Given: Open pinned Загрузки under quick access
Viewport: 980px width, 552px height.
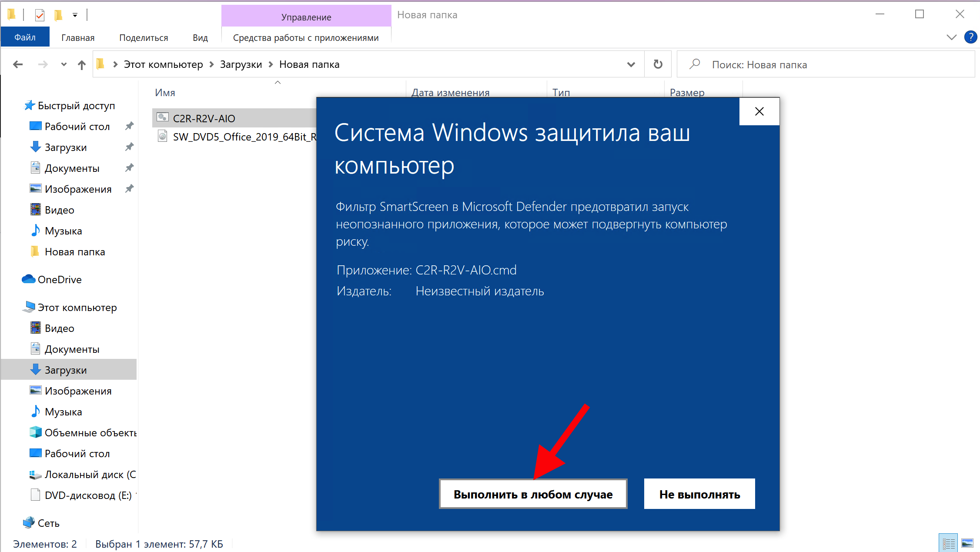Looking at the screenshot, I should [x=66, y=147].
